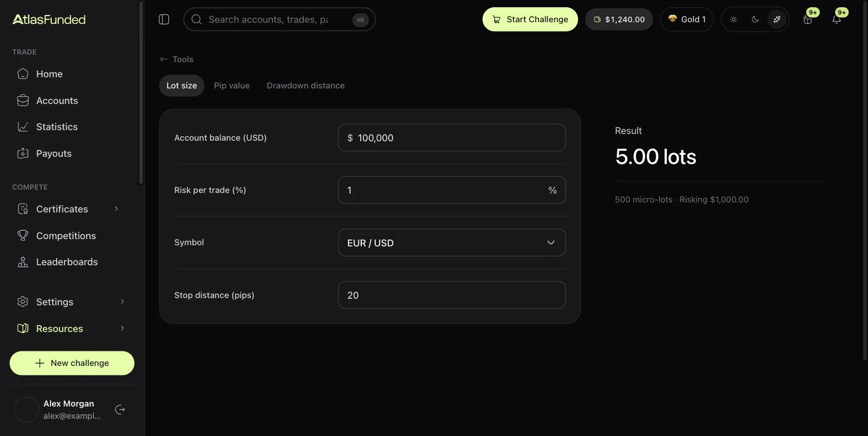Switch to the Drawdown distance tab

point(306,86)
